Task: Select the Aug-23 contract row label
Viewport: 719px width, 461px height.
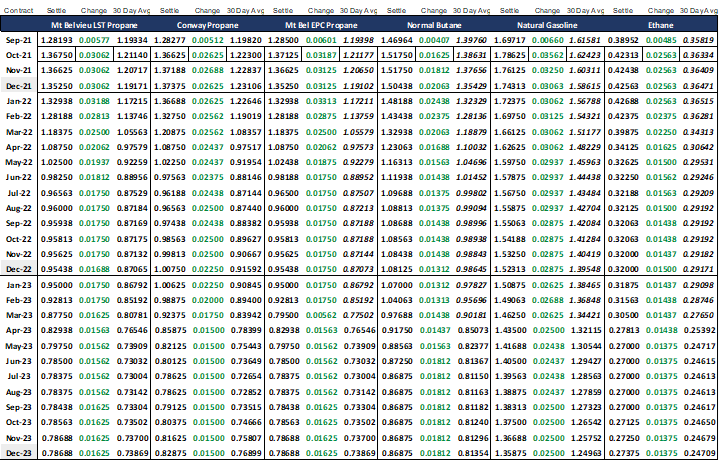Action: tap(19, 392)
